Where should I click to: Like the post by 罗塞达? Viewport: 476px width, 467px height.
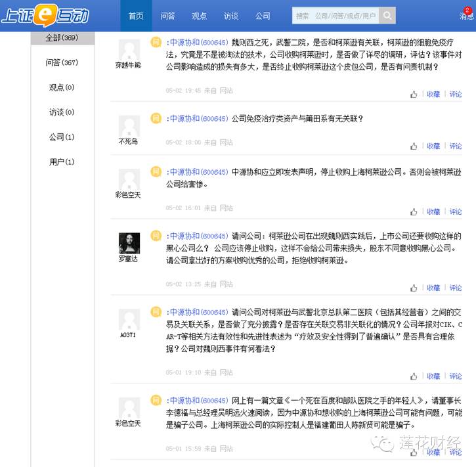tap(414, 288)
